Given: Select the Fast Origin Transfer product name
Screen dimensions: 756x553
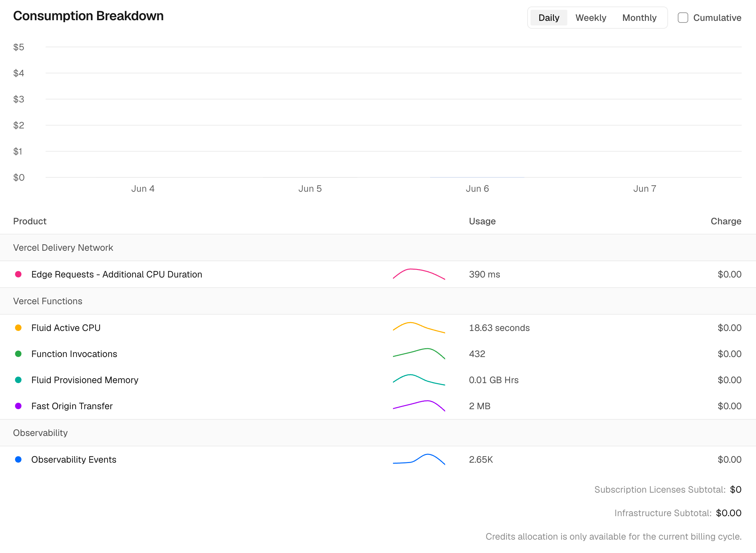Looking at the screenshot, I should 72,406.
